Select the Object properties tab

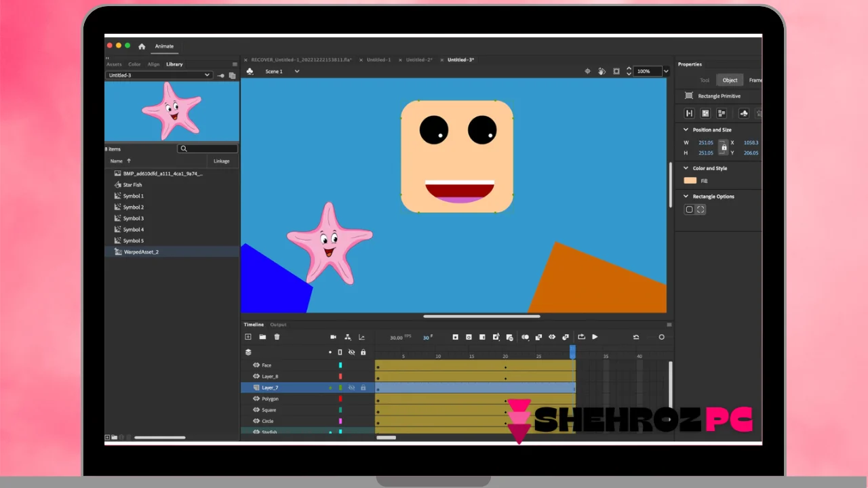point(730,80)
